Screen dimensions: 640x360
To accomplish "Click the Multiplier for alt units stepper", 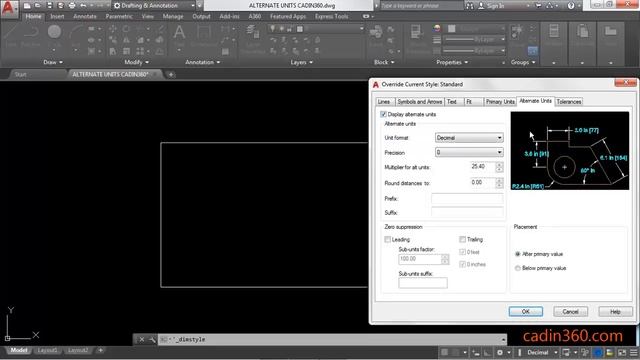I will [499, 167].
